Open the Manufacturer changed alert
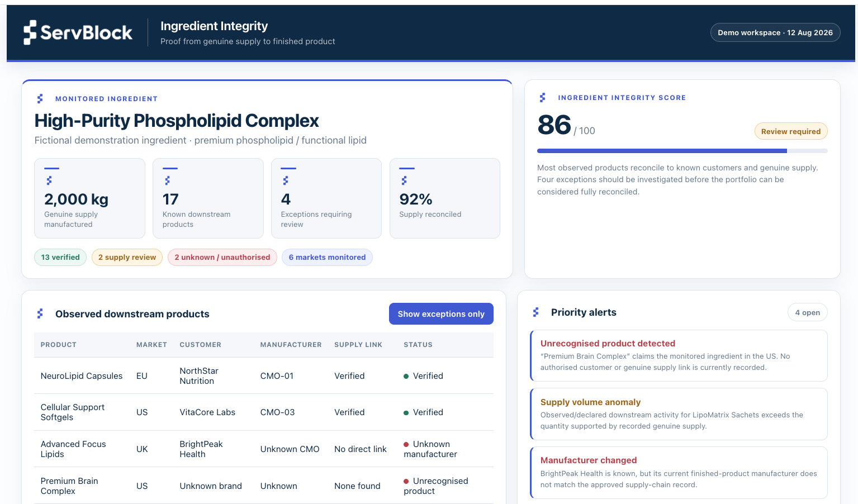This screenshot has height=504, width=858. 679,473
